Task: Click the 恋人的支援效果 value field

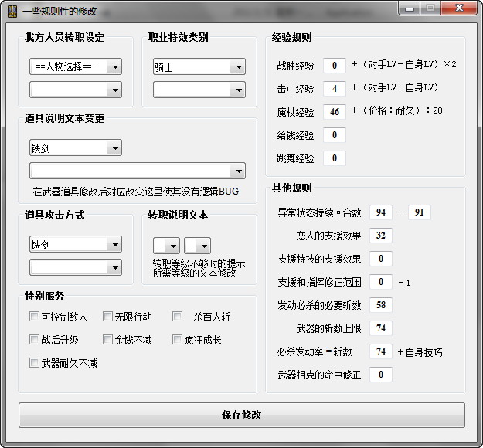Action: pyautogui.click(x=381, y=236)
